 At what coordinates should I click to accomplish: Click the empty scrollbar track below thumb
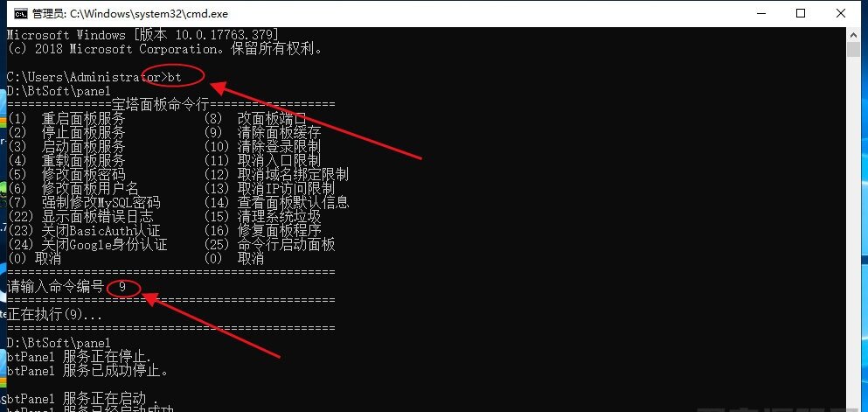853,233
